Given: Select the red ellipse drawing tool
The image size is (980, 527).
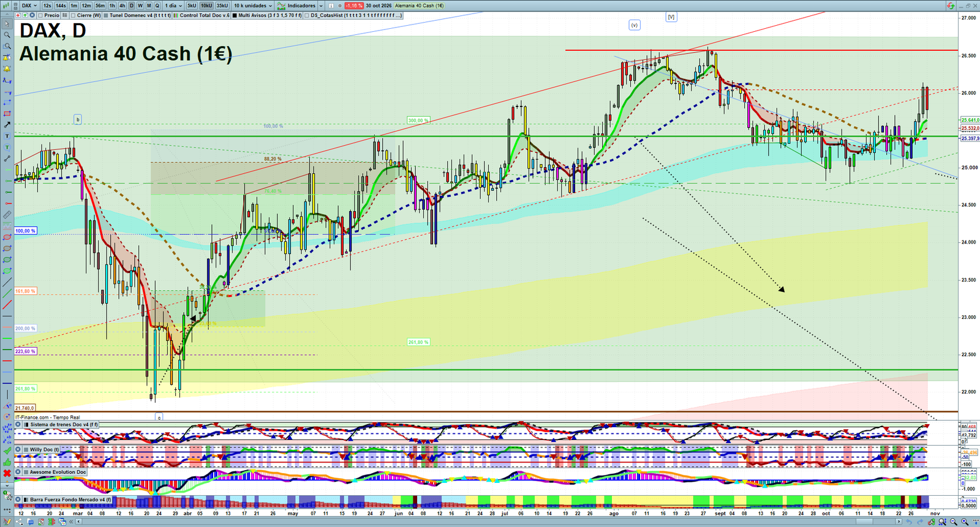Looking at the screenshot, I should (x=7, y=237).
